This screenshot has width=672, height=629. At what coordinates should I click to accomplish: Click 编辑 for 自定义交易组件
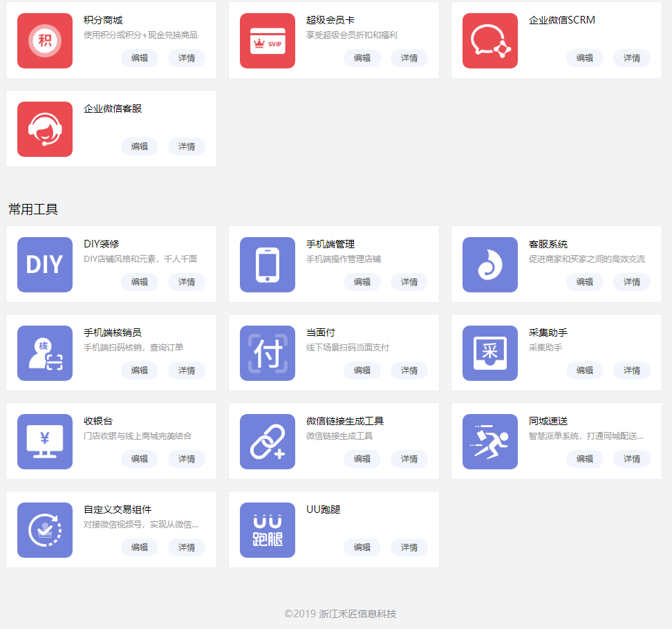(x=140, y=547)
